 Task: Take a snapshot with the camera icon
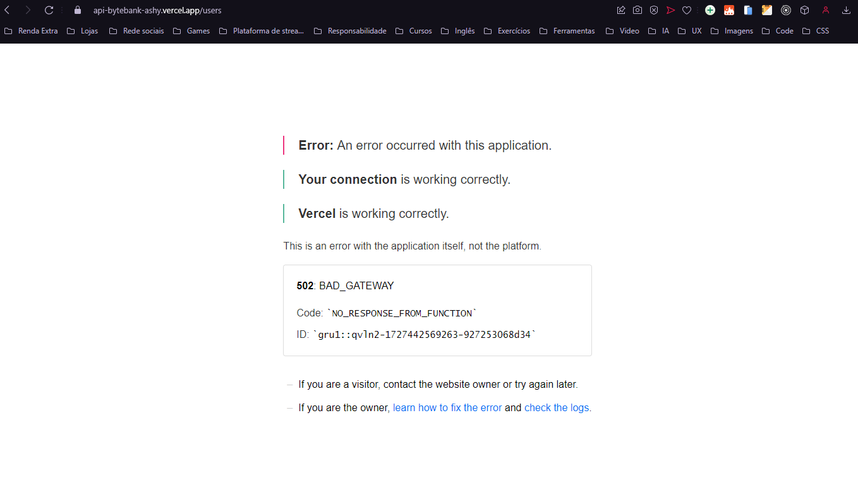click(x=637, y=10)
